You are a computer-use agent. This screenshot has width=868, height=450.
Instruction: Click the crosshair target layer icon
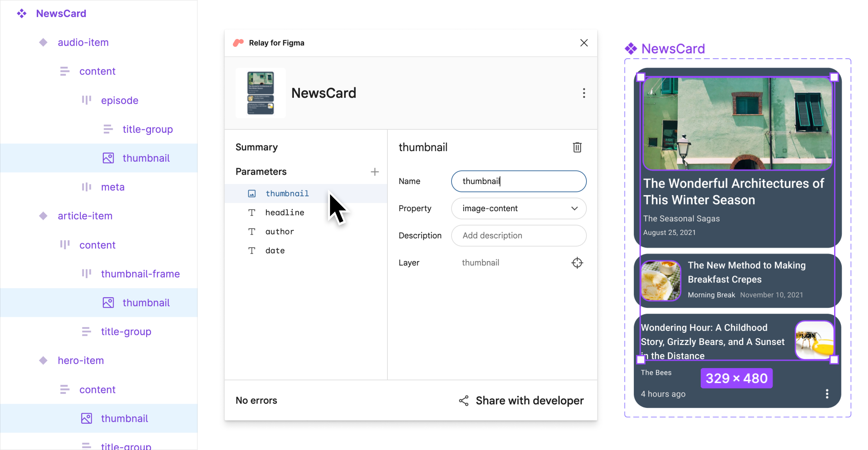tap(577, 263)
